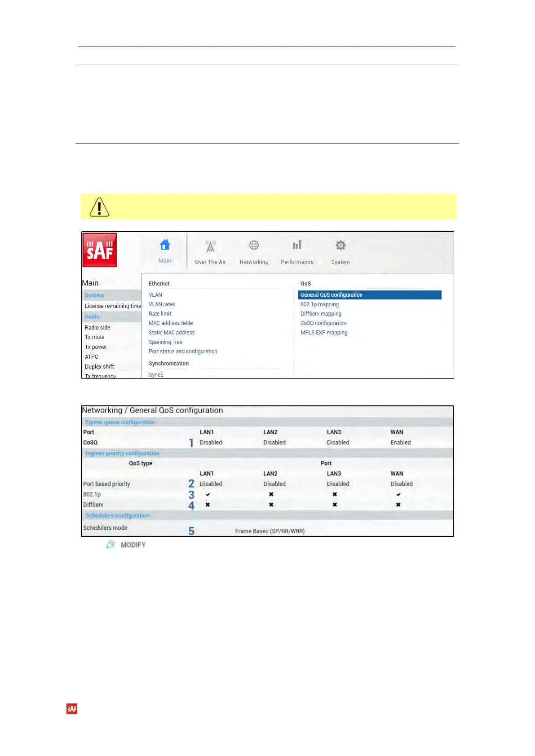Open the Performance bar chart icon
The height and width of the screenshot is (756, 535).
tap(297, 245)
